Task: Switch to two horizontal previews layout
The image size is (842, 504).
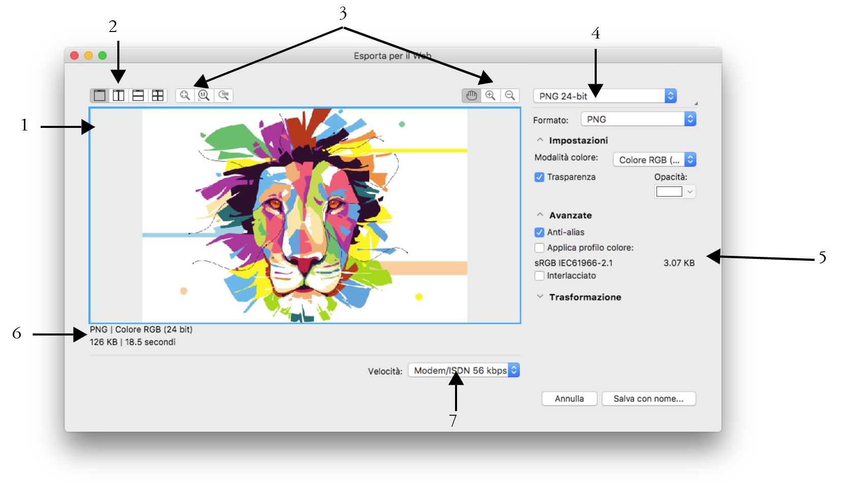Action: (x=138, y=95)
